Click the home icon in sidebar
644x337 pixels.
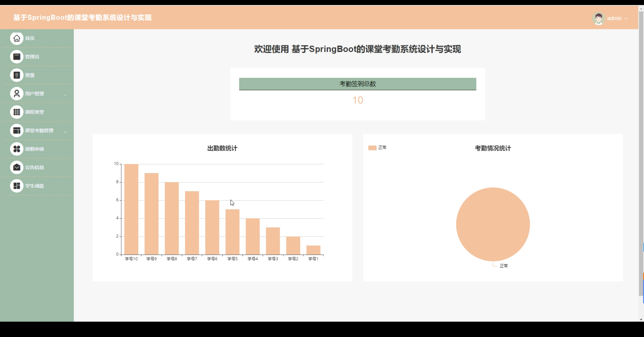[x=17, y=38]
